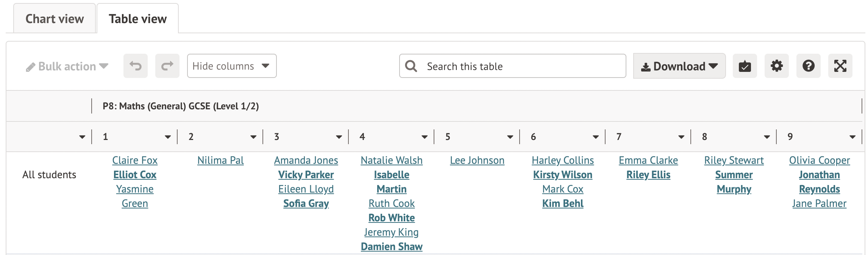Click the search magnifying glass icon
The height and width of the screenshot is (255, 868).
[411, 66]
